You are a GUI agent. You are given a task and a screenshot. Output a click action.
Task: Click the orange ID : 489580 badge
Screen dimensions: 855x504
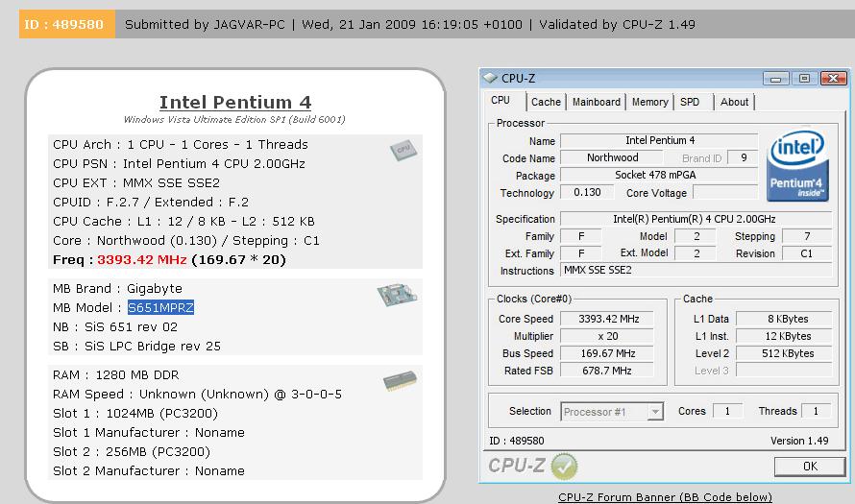pyautogui.click(x=66, y=24)
